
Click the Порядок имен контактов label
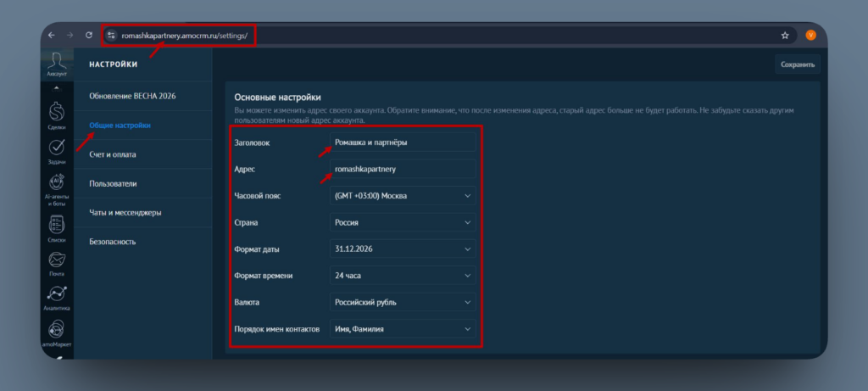coord(277,330)
